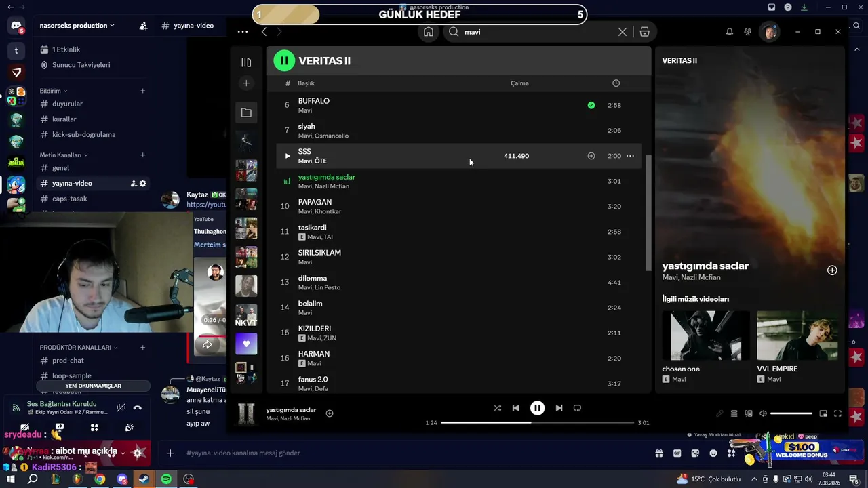Adjust the Spotify volume slider
The width and height of the screenshot is (868, 488).
791,413
